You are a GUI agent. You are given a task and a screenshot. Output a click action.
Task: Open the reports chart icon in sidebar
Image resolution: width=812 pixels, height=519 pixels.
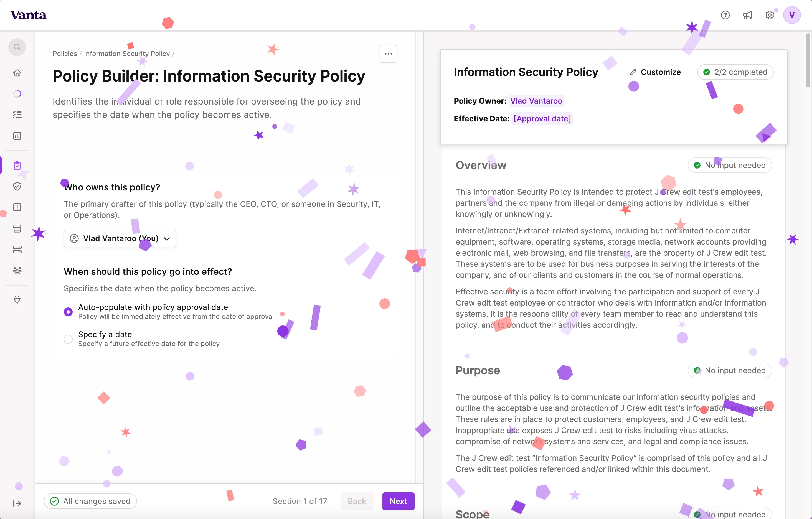[17, 136]
